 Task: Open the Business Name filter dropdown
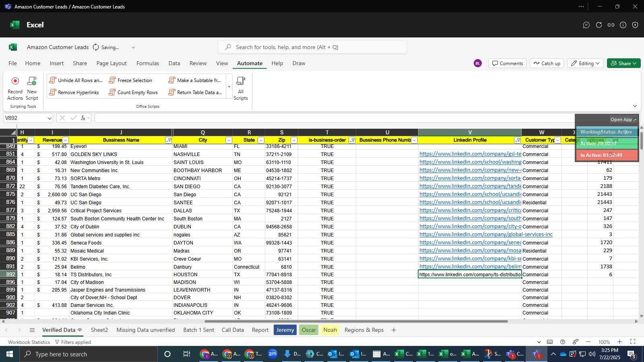click(x=168, y=140)
